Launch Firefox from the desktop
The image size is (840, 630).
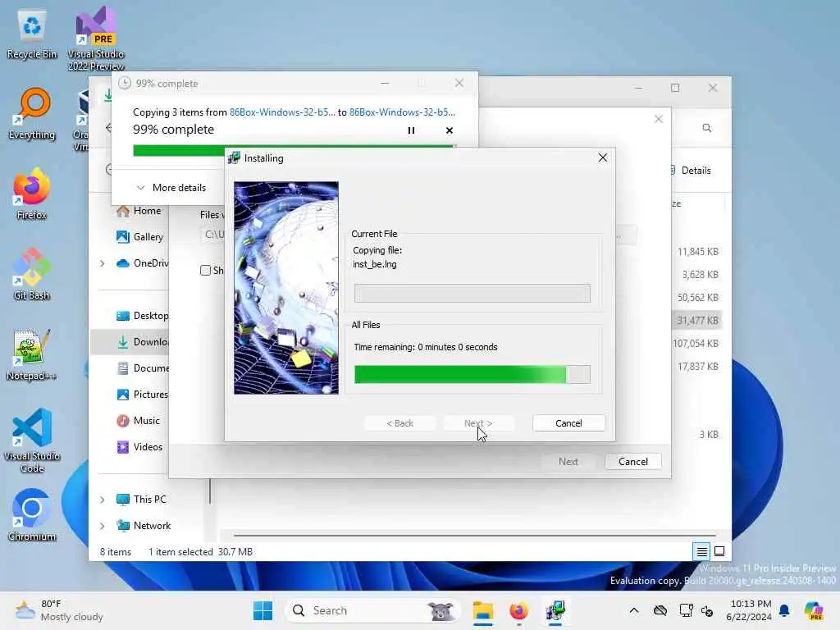(32, 194)
